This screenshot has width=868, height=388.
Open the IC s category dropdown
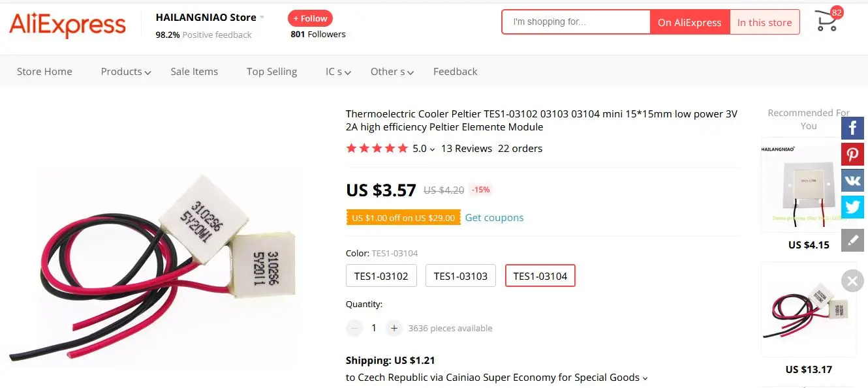pos(338,72)
